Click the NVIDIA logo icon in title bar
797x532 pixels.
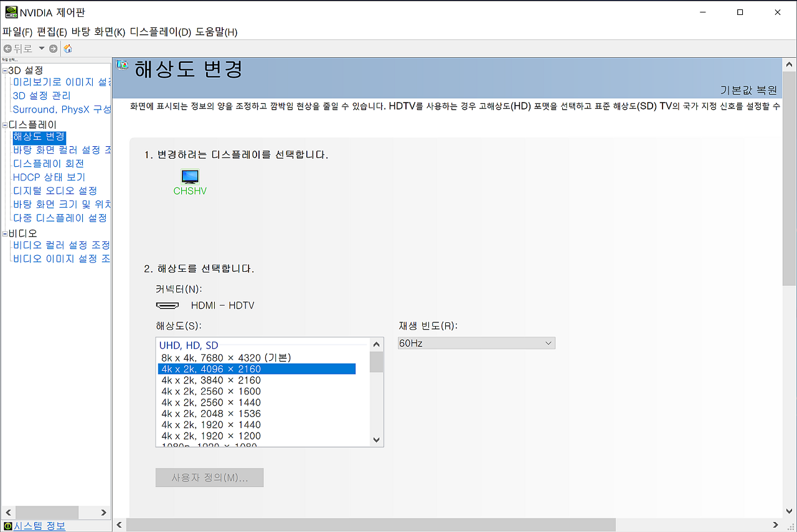coord(11,12)
